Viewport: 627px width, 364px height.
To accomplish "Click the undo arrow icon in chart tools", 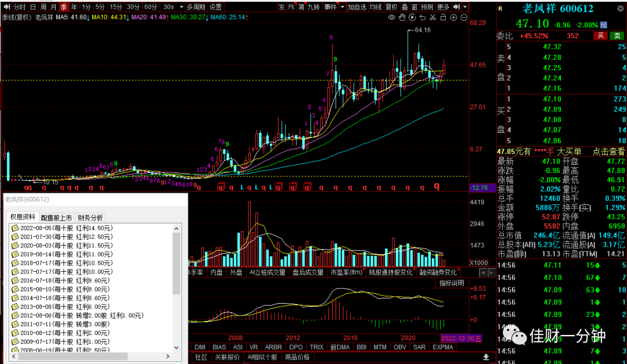I will pos(423,17).
